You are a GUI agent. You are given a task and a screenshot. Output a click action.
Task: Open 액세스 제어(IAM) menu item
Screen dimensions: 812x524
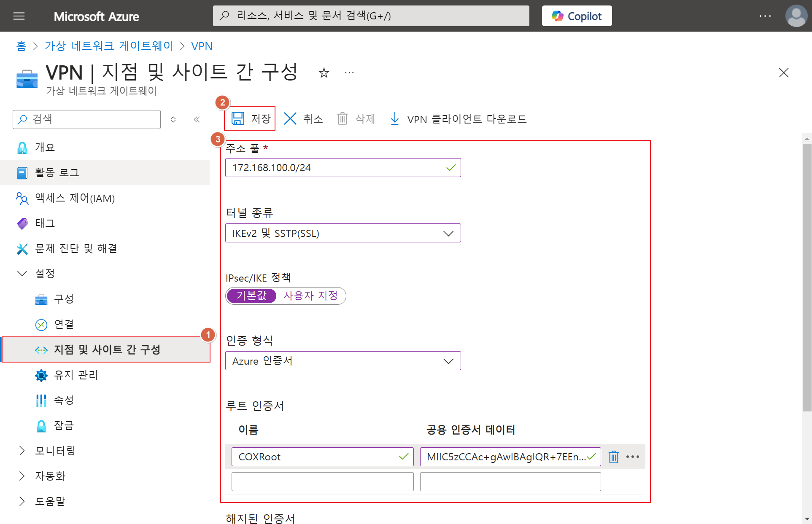coord(75,198)
